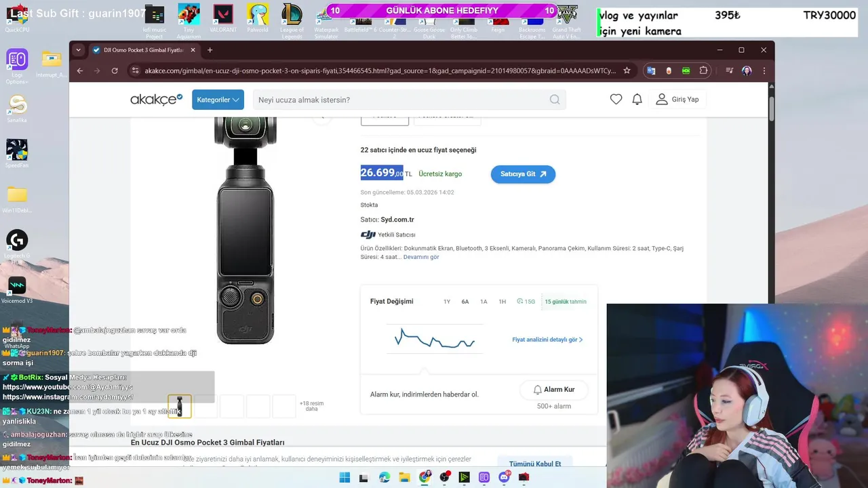Select the 1A price history range

(x=484, y=302)
